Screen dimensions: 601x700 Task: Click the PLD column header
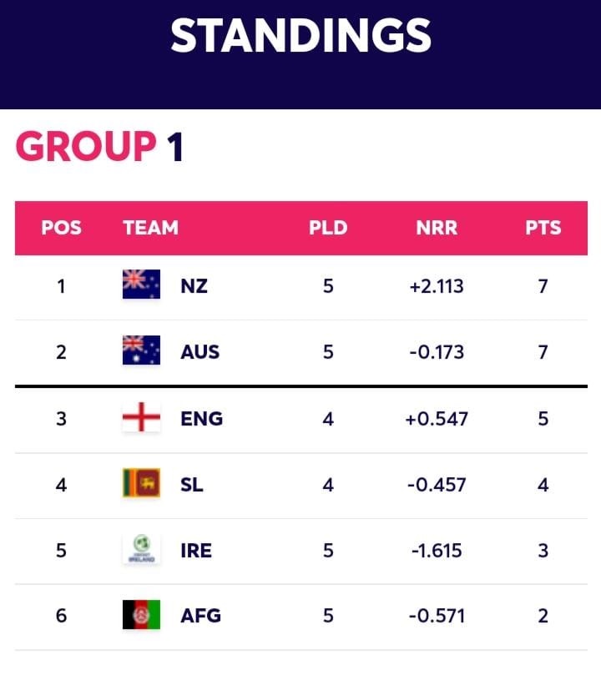tap(328, 228)
